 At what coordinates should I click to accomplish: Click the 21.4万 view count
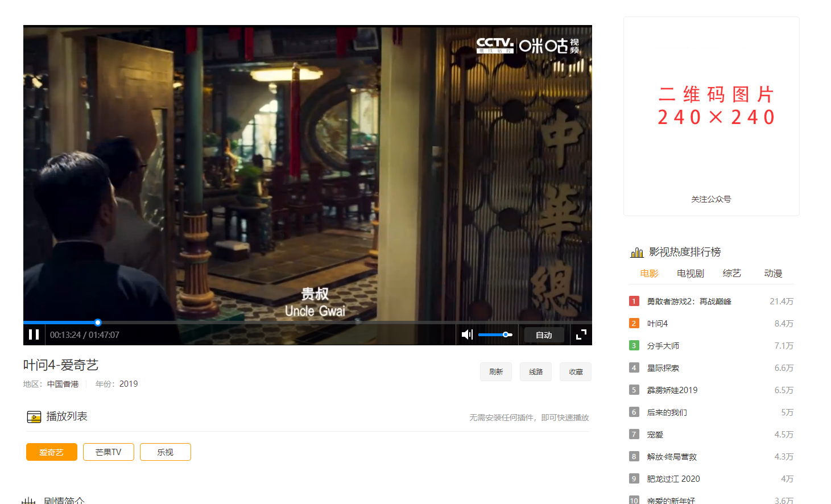782,301
